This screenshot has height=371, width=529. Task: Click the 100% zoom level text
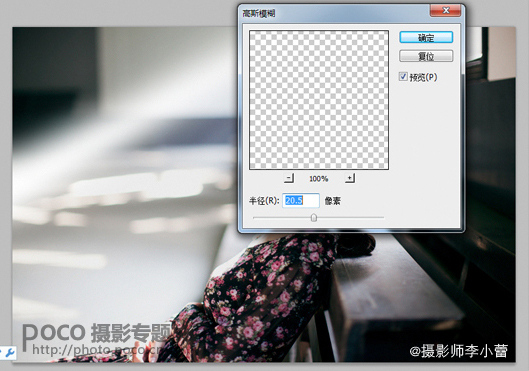pos(319,178)
